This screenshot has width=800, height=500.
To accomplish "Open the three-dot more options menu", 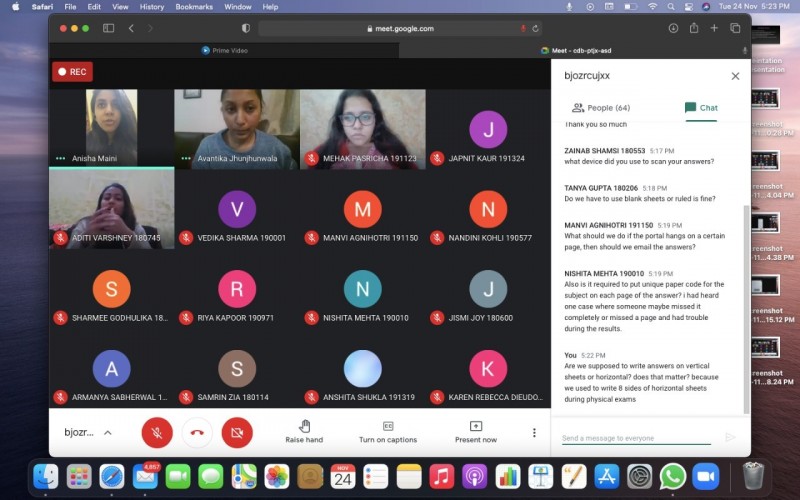I will coord(534,433).
